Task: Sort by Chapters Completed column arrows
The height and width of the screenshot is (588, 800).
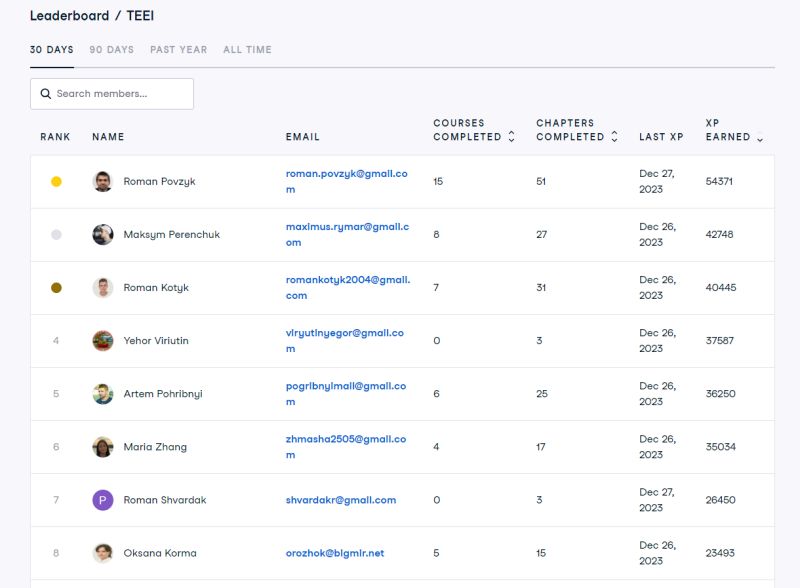Action: (615, 137)
